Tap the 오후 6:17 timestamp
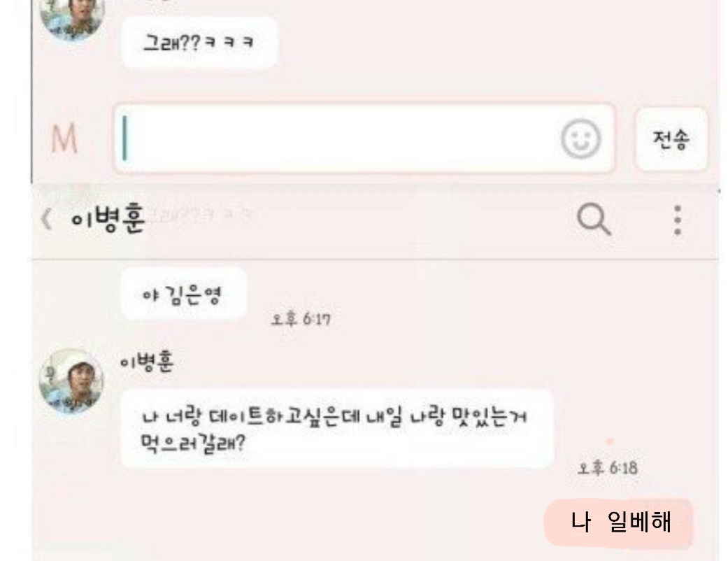728x561 pixels. pyautogui.click(x=301, y=320)
